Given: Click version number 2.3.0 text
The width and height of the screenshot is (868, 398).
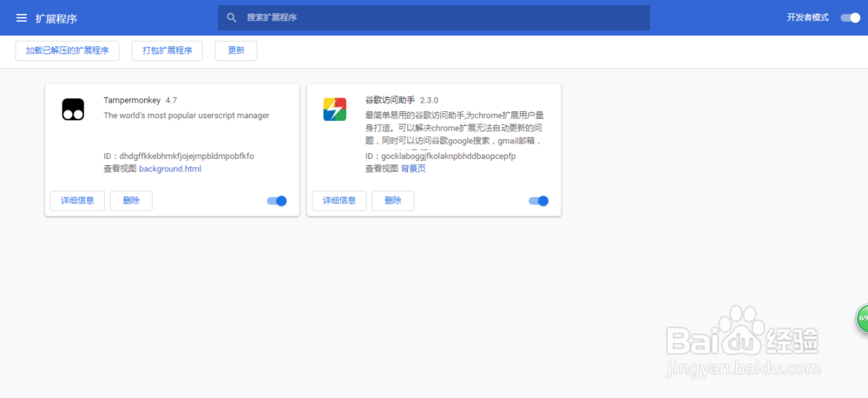Looking at the screenshot, I should pyautogui.click(x=429, y=100).
